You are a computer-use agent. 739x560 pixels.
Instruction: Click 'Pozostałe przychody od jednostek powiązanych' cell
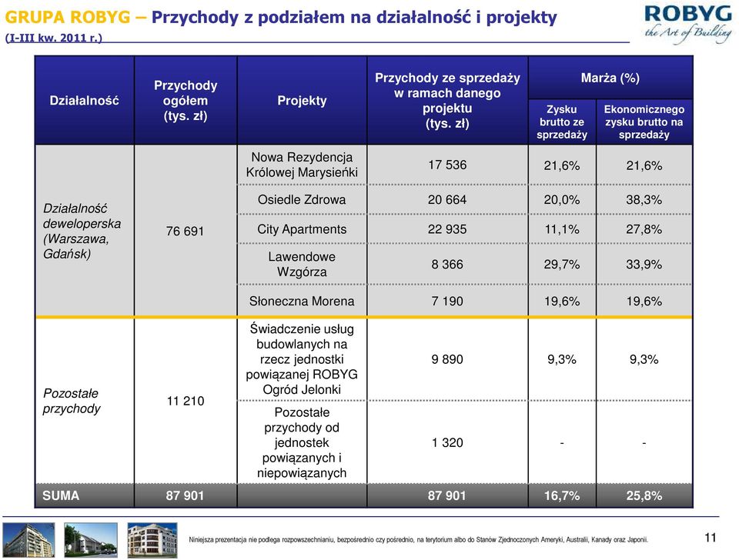click(x=302, y=443)
